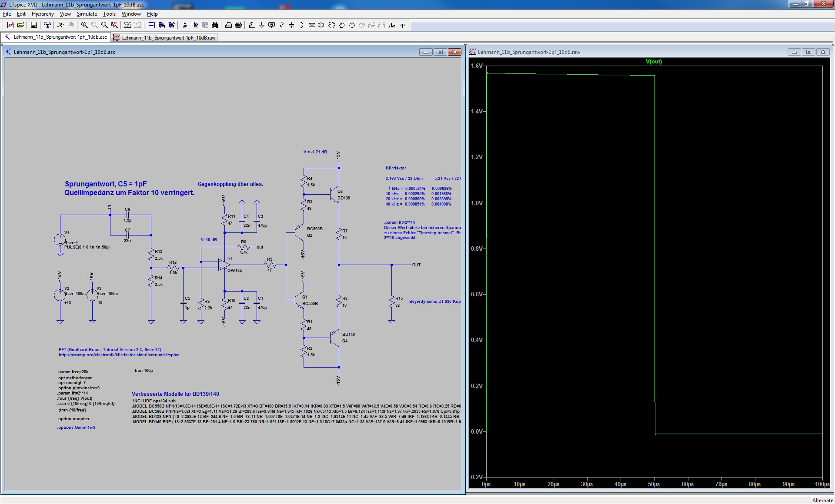835x504 pixels.
Task: Select the Place Inductor tool
Action: [x=301, y=25]
